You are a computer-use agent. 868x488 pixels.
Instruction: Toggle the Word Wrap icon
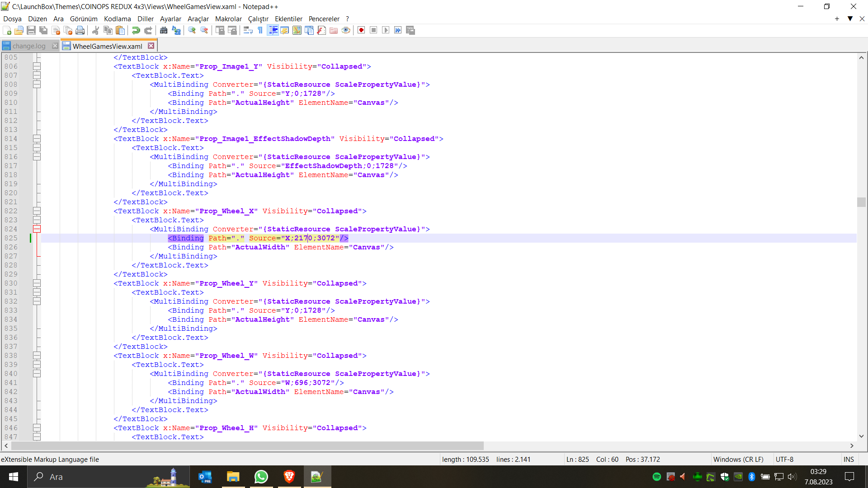click(248, 30)
